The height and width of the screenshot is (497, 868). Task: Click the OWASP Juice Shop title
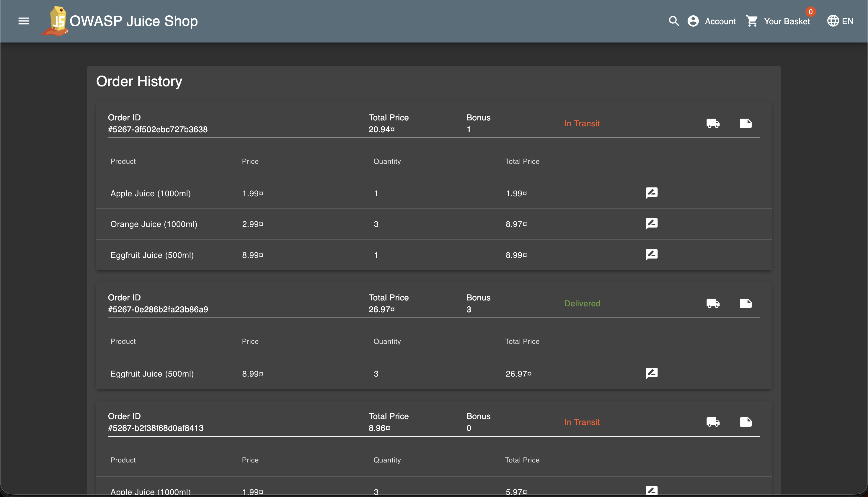coord(133,21)
